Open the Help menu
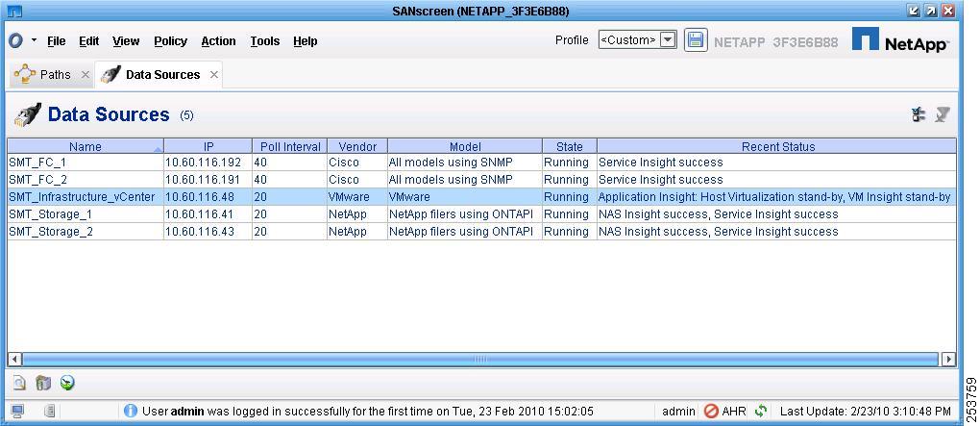 (x=305, y=41)
